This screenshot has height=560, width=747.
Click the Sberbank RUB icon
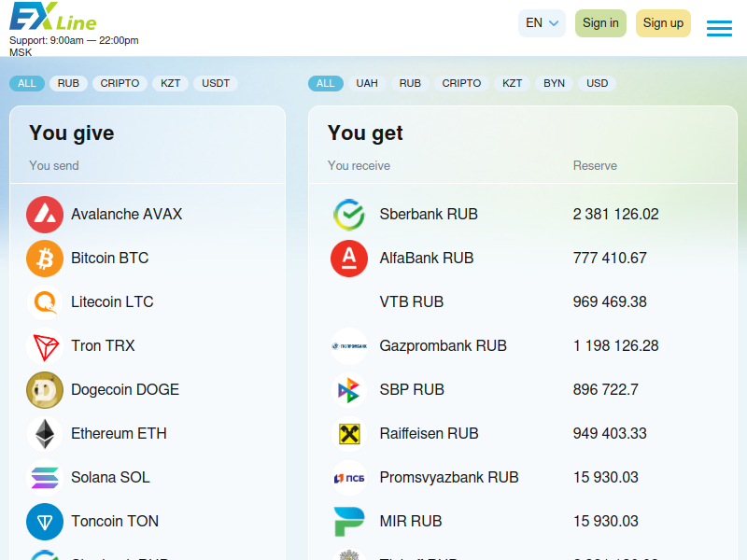click(349, 215)
